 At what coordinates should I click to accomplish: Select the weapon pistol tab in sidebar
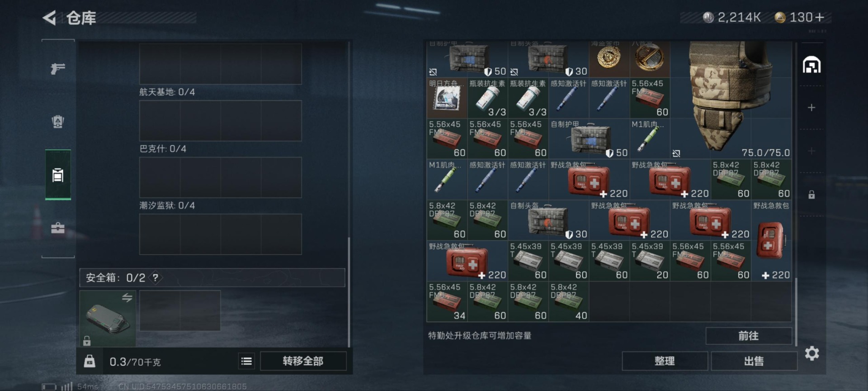tap(58, 68)
